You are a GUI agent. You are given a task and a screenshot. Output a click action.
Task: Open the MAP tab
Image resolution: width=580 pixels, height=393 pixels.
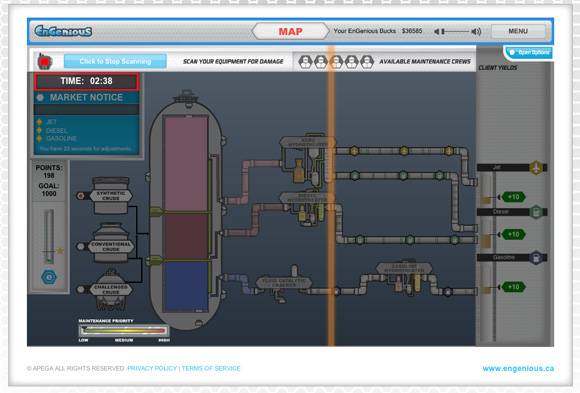point(290,31)
